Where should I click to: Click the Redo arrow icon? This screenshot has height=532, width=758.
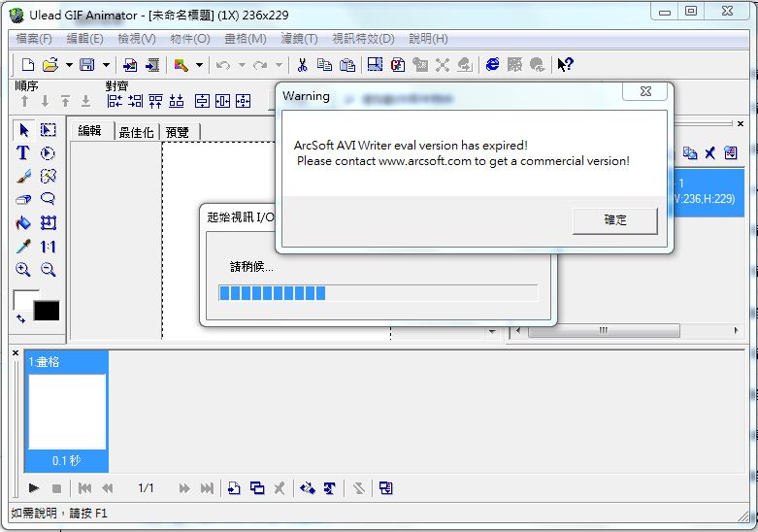pyautogui.click(x=260, y=65)
